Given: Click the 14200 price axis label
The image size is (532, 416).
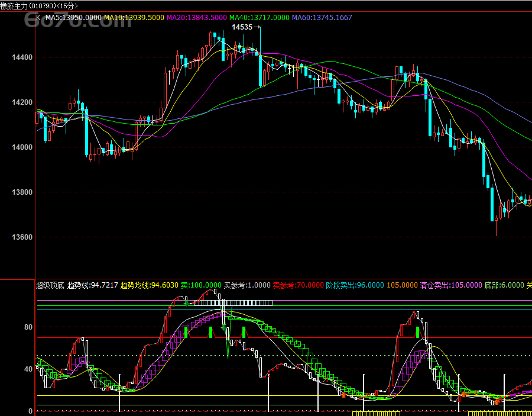Looking at the screenshot, I should pyautogui.click(x=22, y=102).
